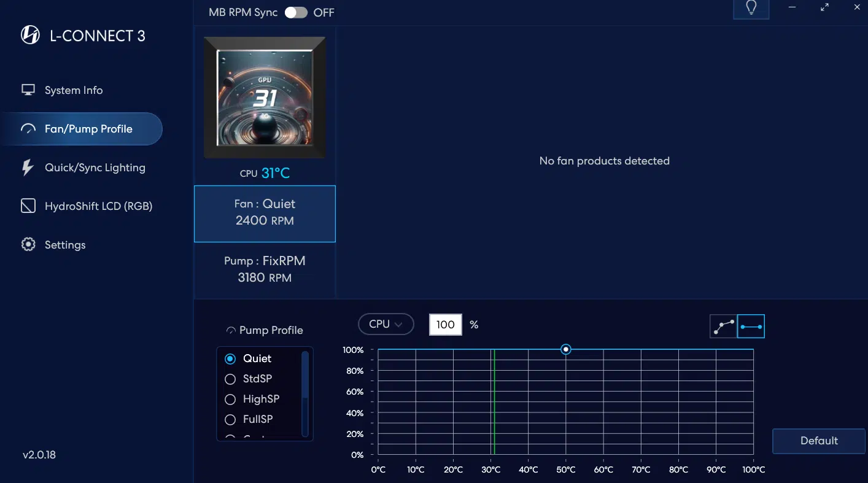Click the Default button
The image size is (868, 483).
(818, 441)
